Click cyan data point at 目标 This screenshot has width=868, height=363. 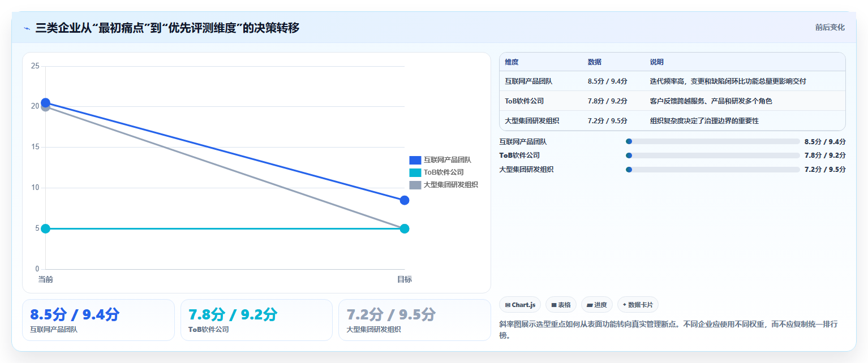pos(405,228)
